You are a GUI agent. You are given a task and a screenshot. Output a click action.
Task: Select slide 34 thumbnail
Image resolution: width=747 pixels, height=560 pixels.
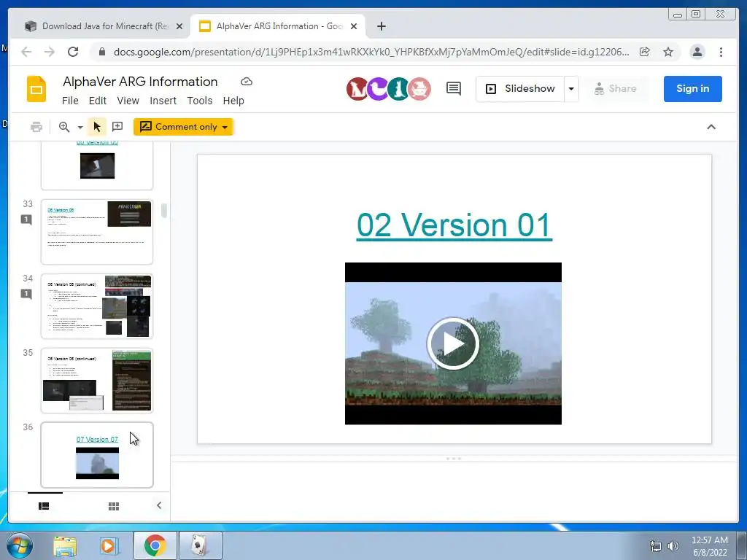(x=97, y=306)
